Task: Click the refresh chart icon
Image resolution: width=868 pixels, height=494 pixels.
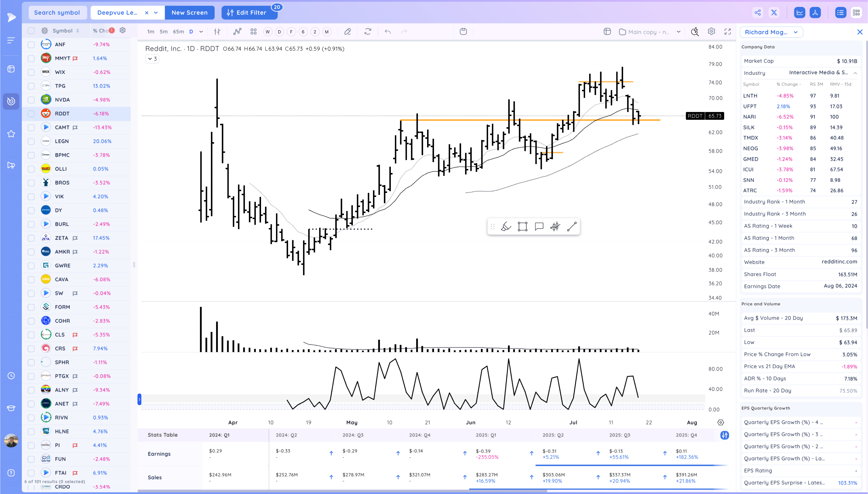Action: click(x=368, y=31)
